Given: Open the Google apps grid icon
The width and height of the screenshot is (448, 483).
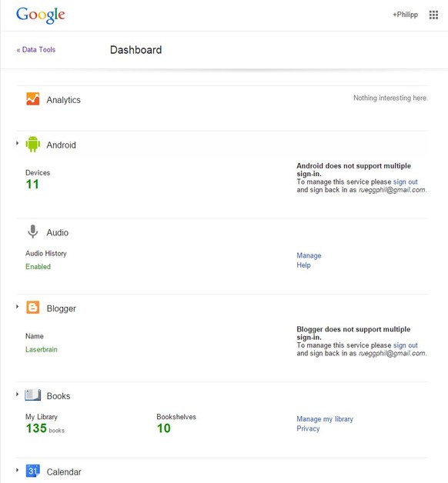Looking at the screenshot, I should point(433,15).
